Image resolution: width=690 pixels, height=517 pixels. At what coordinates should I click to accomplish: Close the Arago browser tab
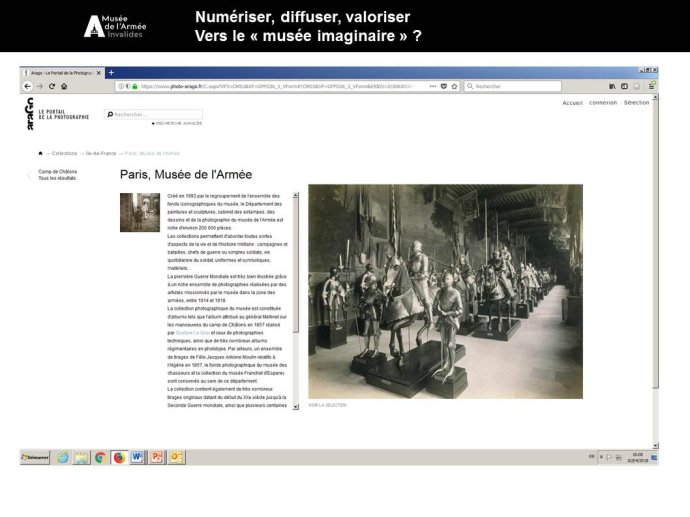[x=99, y=73]
